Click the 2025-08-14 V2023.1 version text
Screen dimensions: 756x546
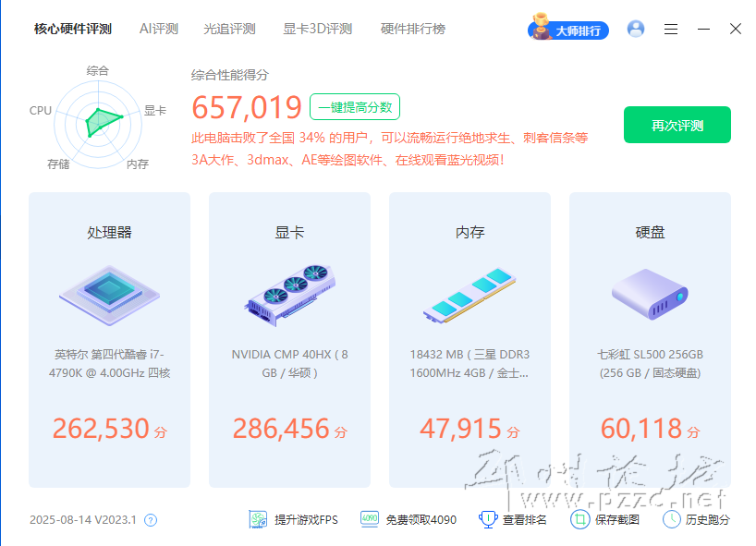(83, 520)
